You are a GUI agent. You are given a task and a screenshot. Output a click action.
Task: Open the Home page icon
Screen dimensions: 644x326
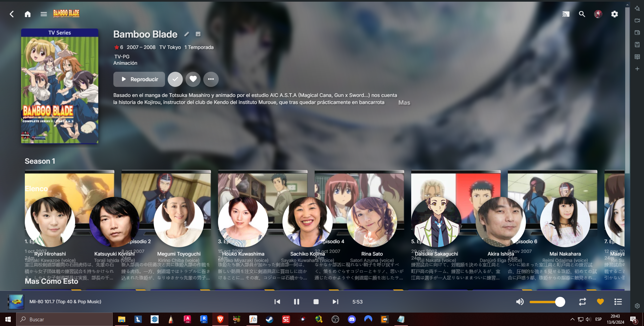coord(28,14)
